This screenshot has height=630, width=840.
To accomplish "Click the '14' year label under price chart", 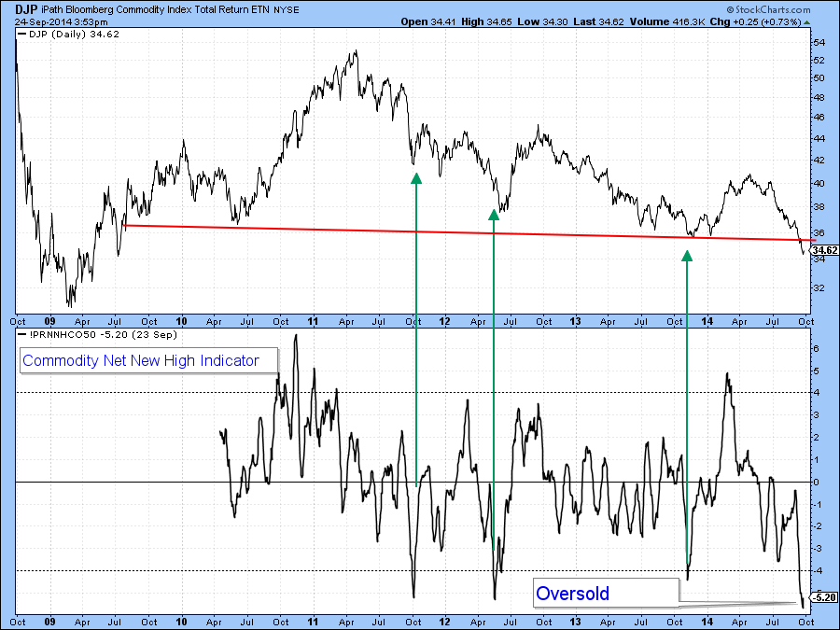I will coord(707,321).
